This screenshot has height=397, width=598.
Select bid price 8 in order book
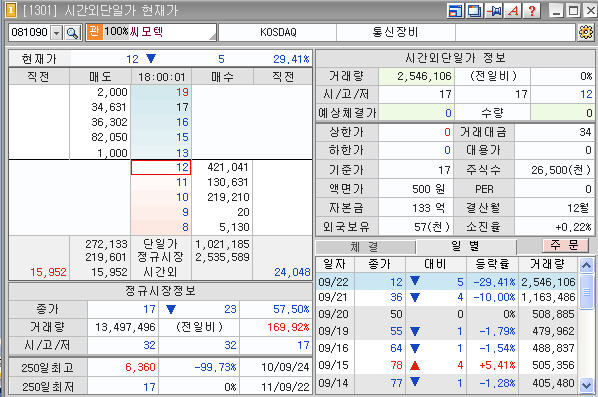[161, 227]
